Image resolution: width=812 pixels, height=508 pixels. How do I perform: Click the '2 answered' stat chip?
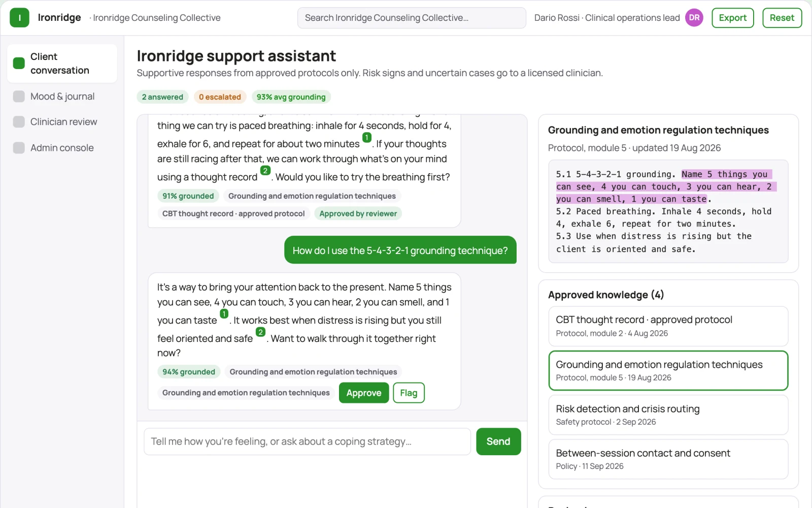click(162, 97)
